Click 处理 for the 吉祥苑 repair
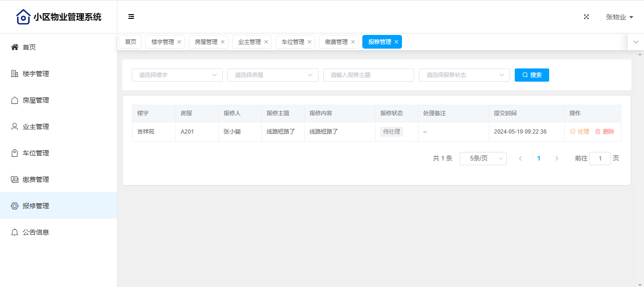 click(x=580, y=132)
